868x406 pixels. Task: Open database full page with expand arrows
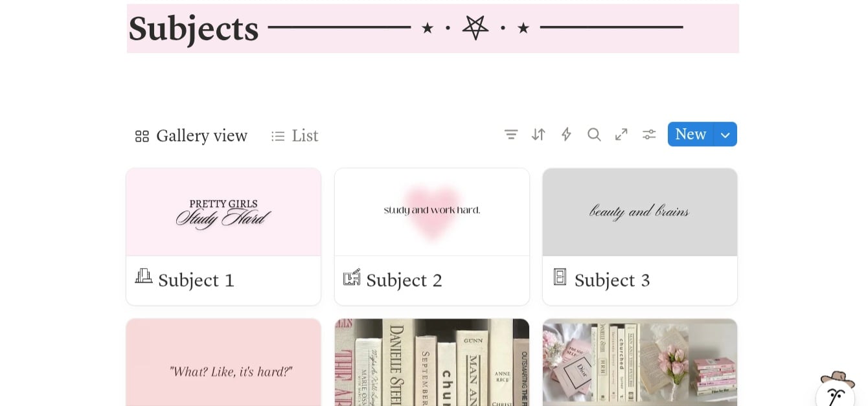pos(621,134)
